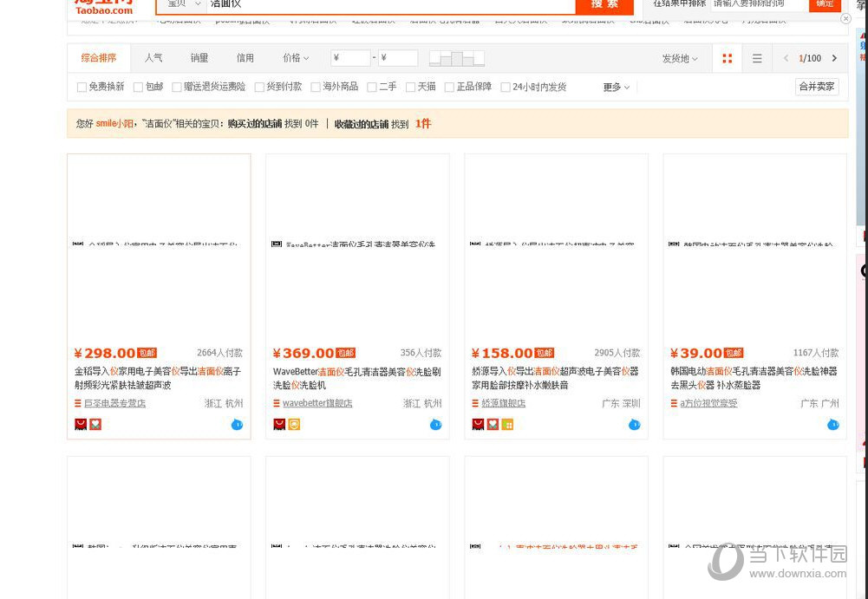The image size is (868, 599).
Task: Expand the 发货地 dropdown
Action: [677, 58]
